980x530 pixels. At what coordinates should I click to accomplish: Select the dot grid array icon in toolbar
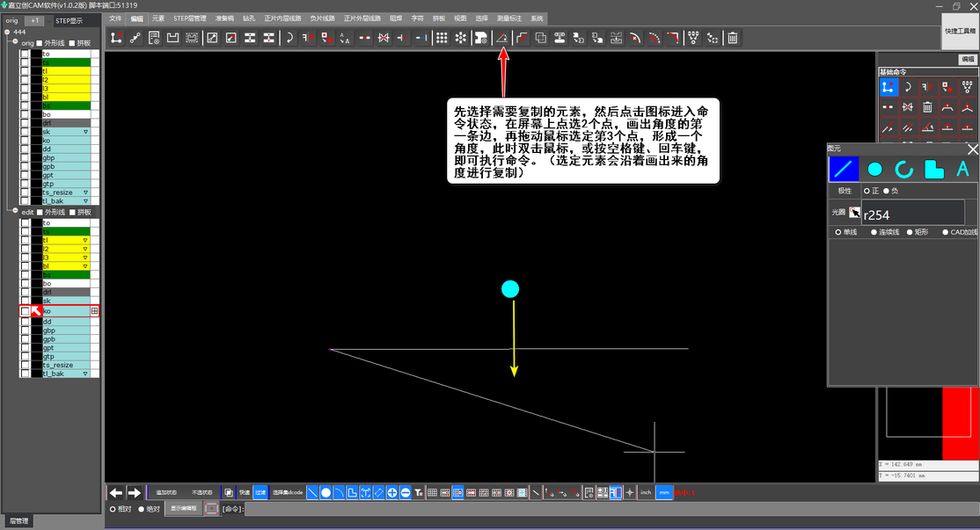442,38
